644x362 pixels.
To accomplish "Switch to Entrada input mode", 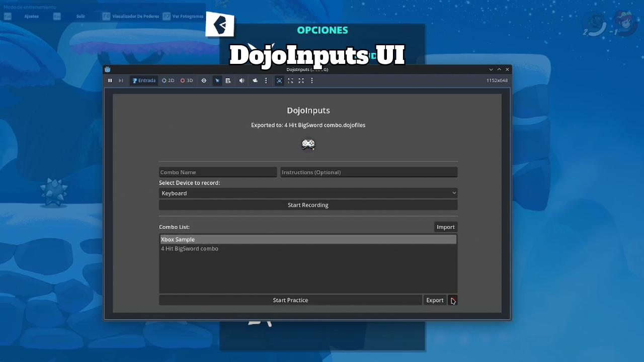I will [x=144, y=80].
